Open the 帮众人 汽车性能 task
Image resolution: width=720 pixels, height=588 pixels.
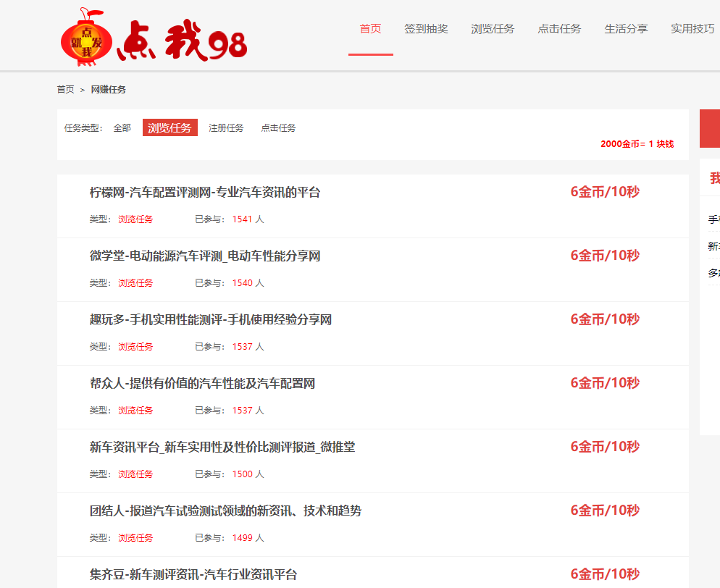pos(203,384)
